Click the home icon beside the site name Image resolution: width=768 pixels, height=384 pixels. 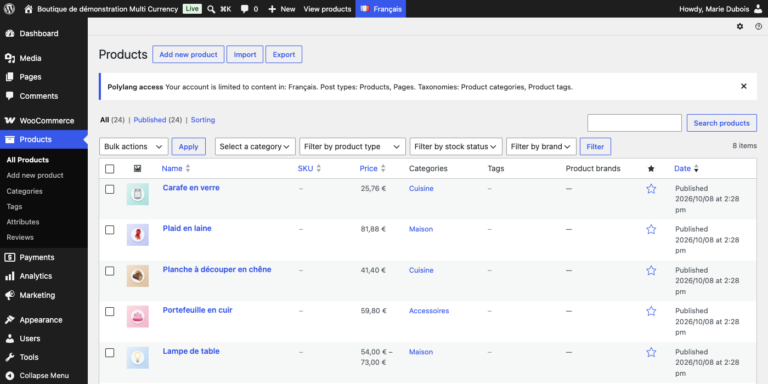pyautogui.click(x=28, y=9)
